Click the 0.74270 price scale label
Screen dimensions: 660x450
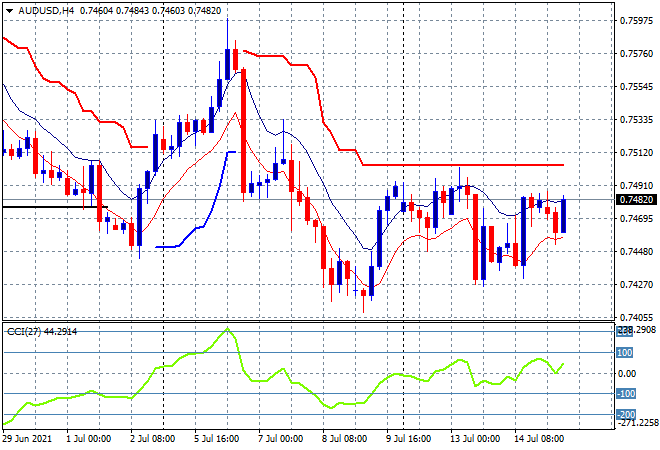click(635, 285)
